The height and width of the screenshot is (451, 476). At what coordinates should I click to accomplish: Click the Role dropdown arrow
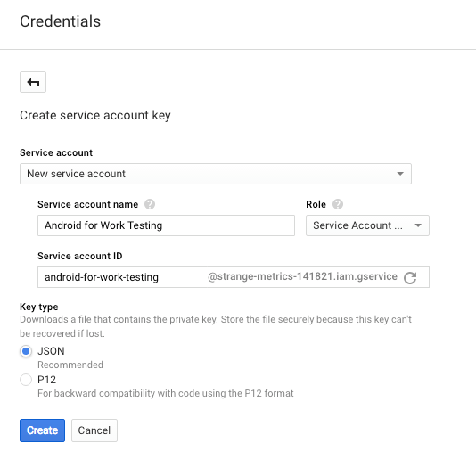(418, 225)
